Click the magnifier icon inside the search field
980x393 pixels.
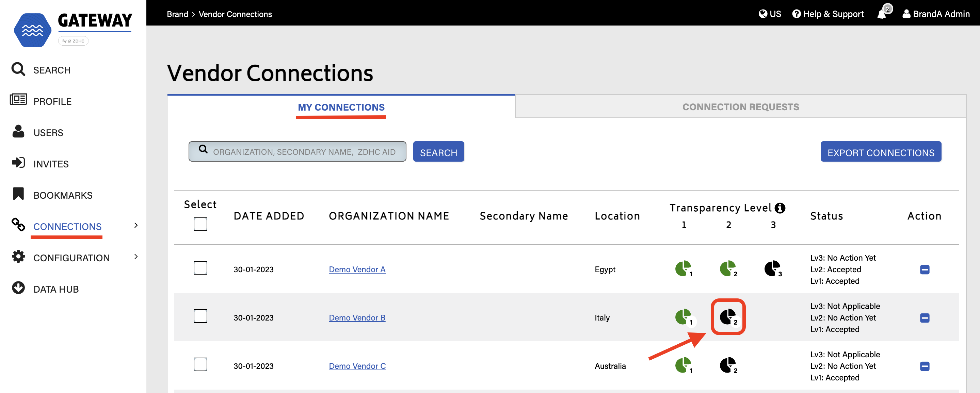pos(203,149)
